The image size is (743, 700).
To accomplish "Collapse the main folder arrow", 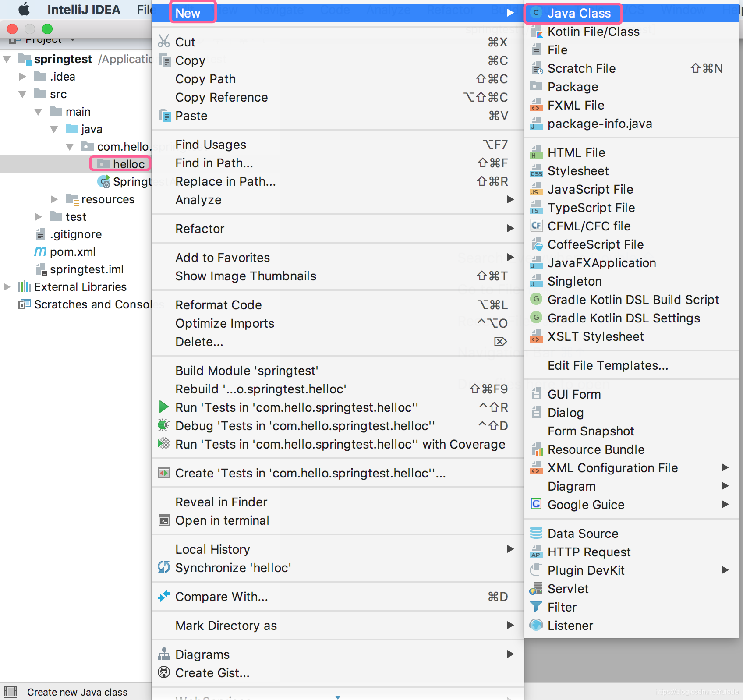I will click(38, 112).
